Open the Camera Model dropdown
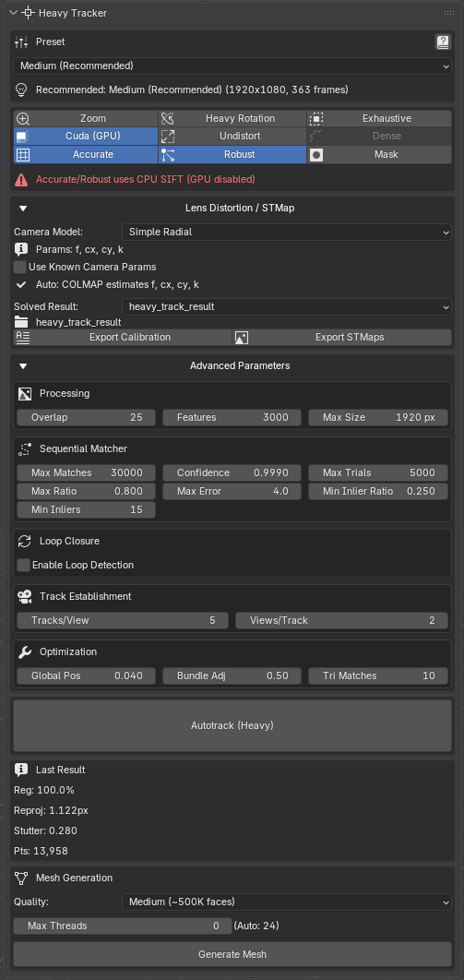This screenshot has height=980, width=464. click(286, 232)
